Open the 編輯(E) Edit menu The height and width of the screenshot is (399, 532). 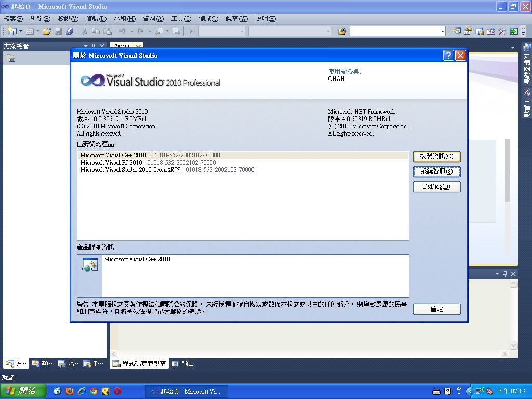click(x=41, y=19)
